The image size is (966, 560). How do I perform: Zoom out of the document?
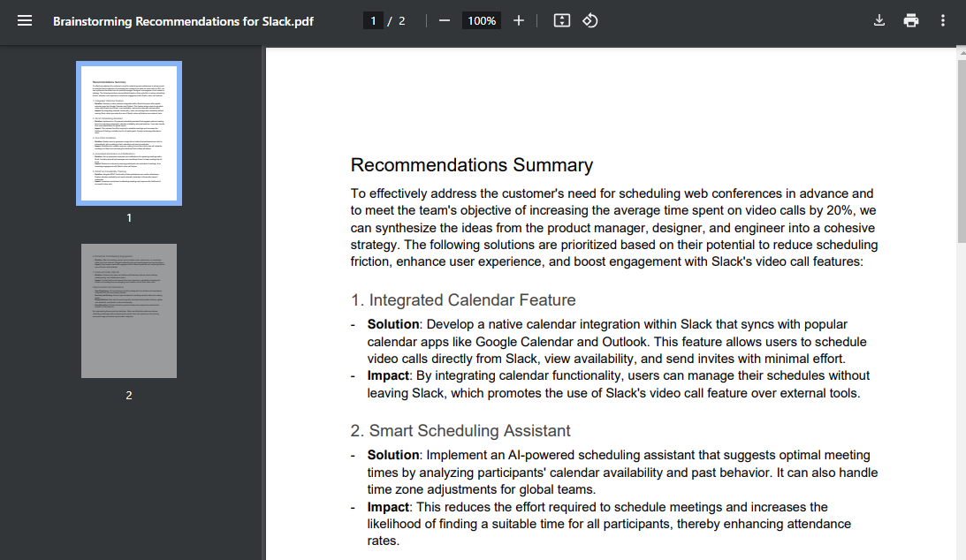pyautogui.click(x=444, y=20)
